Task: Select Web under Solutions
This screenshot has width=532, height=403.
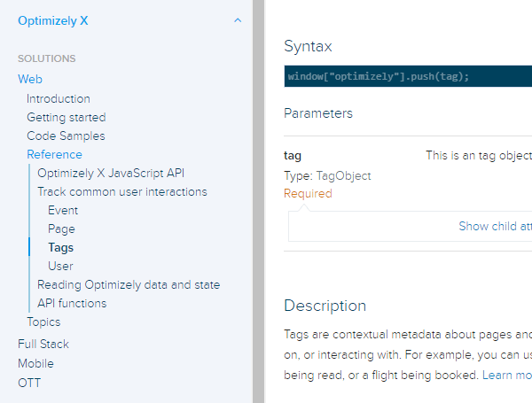Action: click(x=30, y=79)
